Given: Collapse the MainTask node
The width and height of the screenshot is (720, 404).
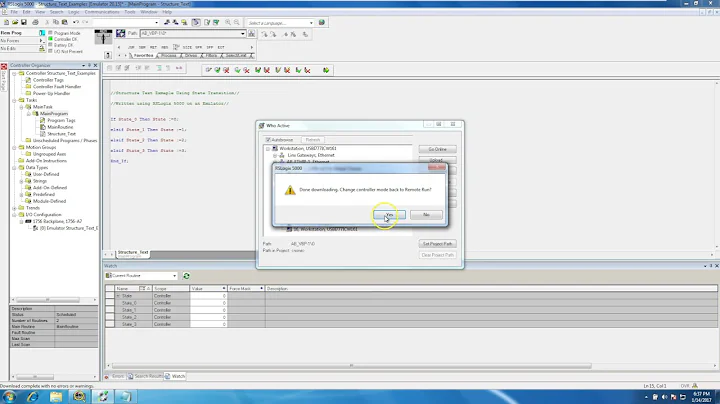Looking at the screenshot, I should click(x=21, y=107).
